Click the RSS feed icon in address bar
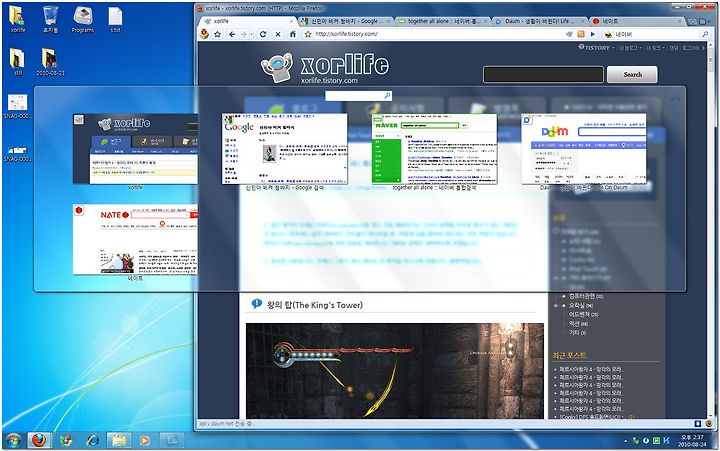720x451 pixels. coord(581,34)
